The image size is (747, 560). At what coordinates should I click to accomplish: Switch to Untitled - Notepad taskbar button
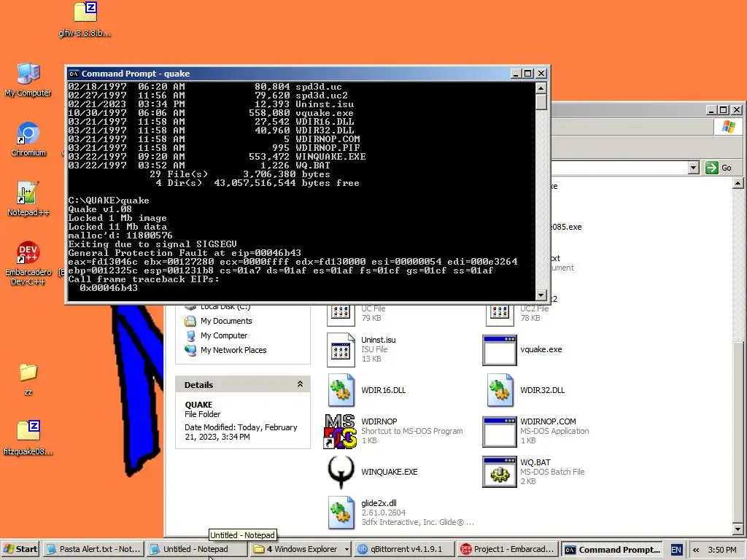click(x=196, y=550)
